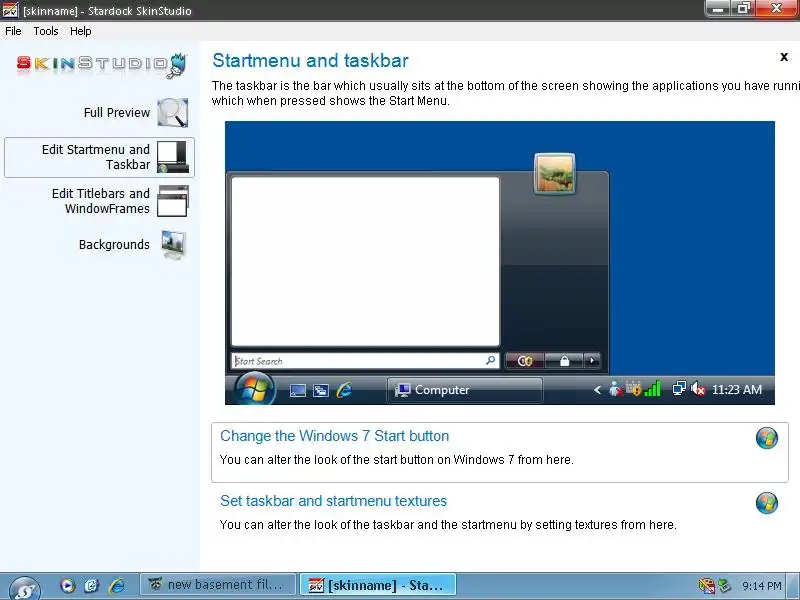The image size is (800, 600).
Task: Click the Edit Startmenu and Taskbar icon
Action: pyautogui.click(x=173, y=157)
